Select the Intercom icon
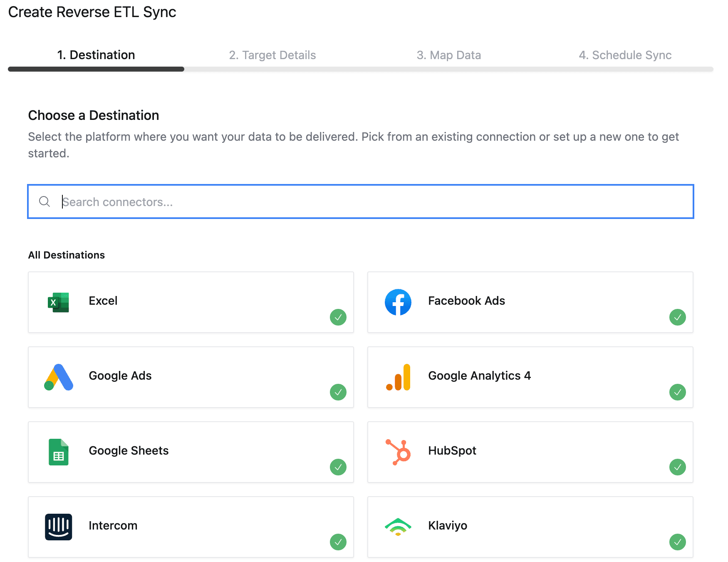This screenshot has width=728, height=562. [x=58, y=527]
